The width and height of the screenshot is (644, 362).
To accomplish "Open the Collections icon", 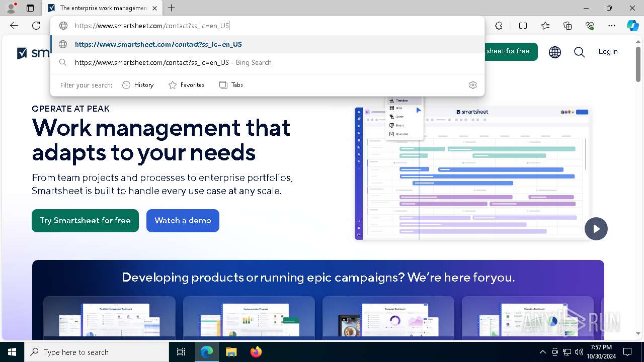I will [x=568, y=26].
